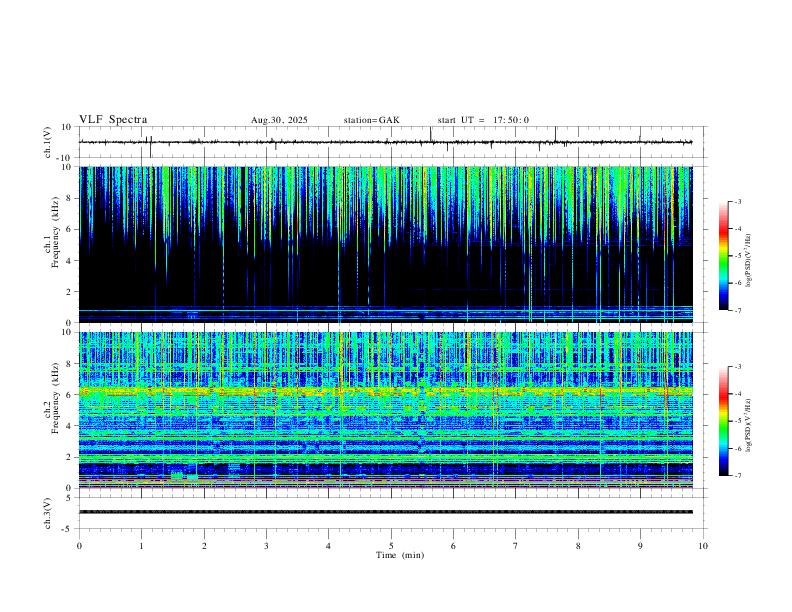Image resolution: width=792 pixels, height=612 pixels.
Task: Click the "-5" tick on upper color bar
Action: (x=737, y=256)
